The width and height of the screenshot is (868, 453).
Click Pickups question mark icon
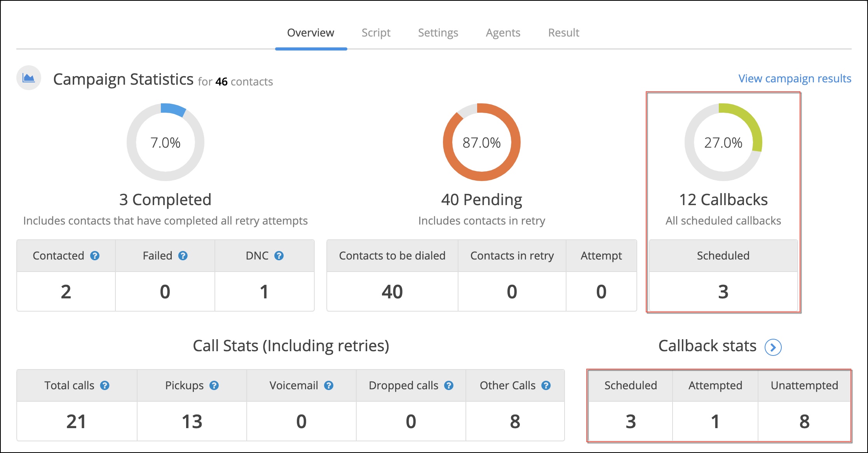click(214, 385)
